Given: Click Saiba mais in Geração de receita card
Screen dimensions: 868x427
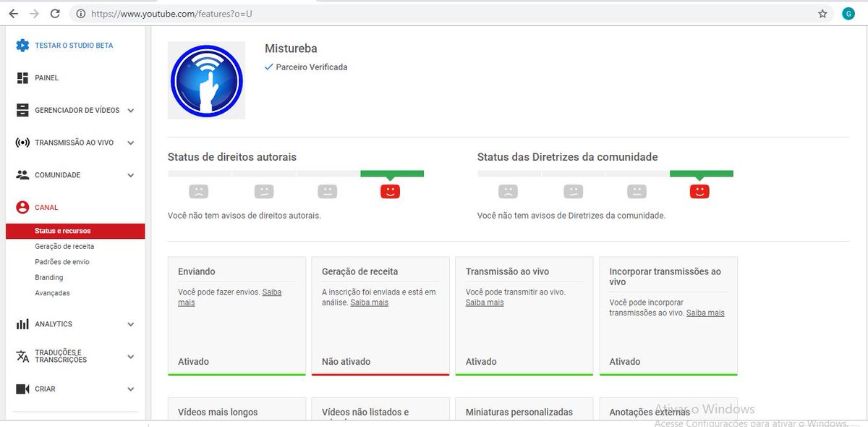Looking at the screenshot, I should click(x=370, y=303).
